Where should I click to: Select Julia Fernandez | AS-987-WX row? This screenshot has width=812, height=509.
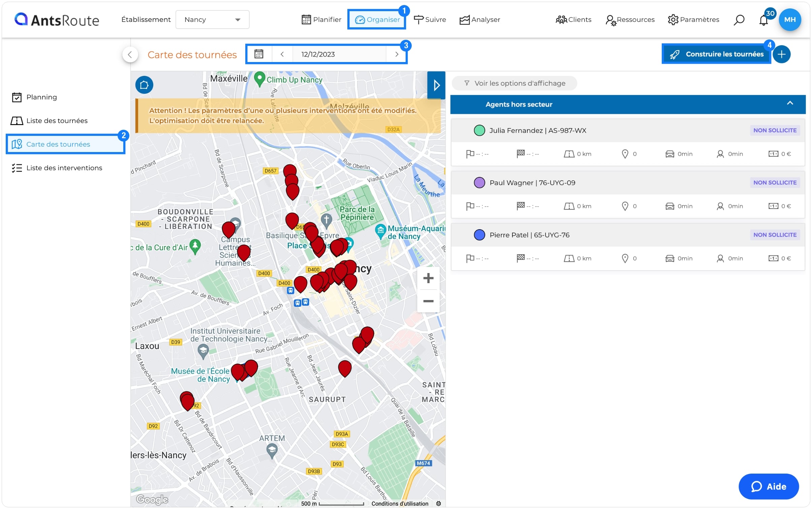tap(628, 130)
